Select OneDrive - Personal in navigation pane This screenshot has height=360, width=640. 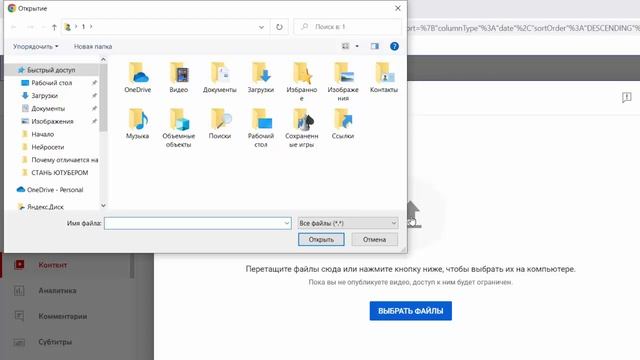(55, 190)
